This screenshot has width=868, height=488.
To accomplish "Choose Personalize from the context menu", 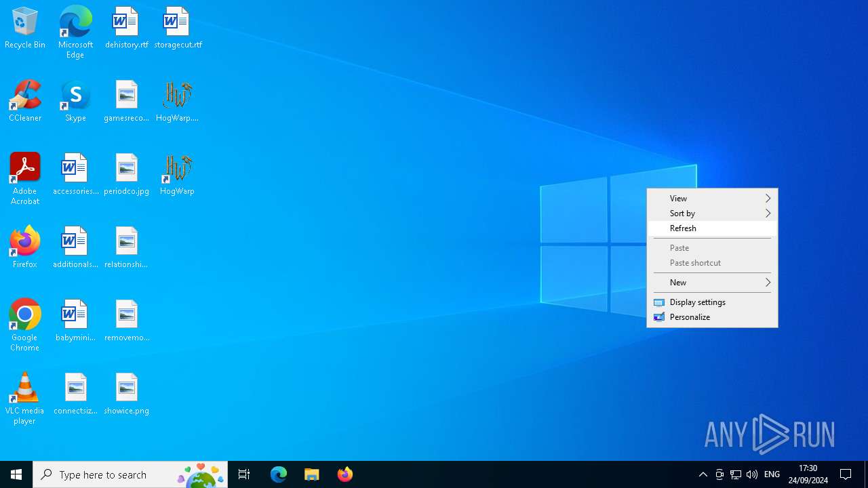I will point(712,317).
